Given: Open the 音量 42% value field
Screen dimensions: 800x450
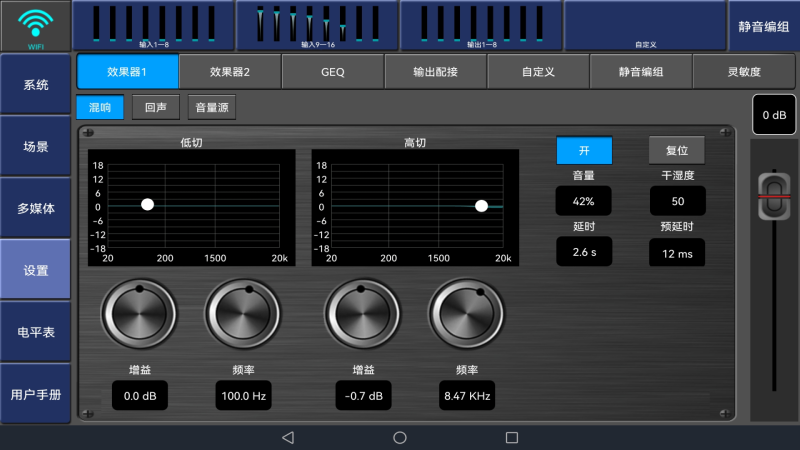Looking at the screenshot, I should 584,201.
